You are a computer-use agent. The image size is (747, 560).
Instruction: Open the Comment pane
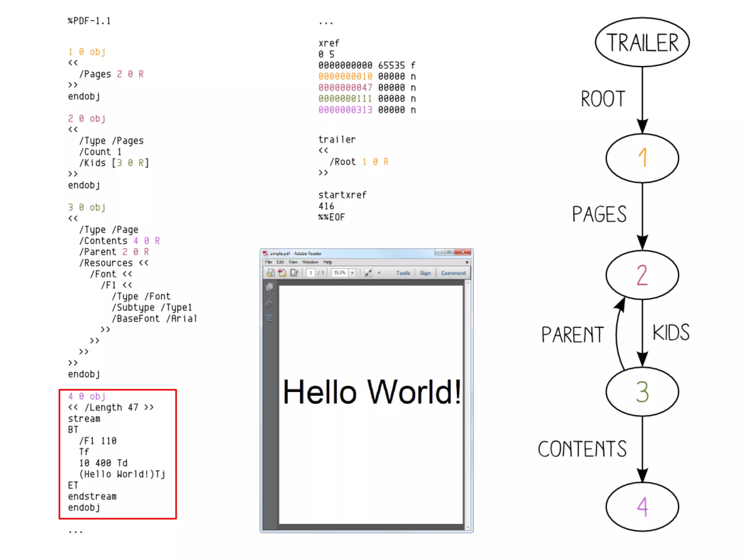[453, 273]
